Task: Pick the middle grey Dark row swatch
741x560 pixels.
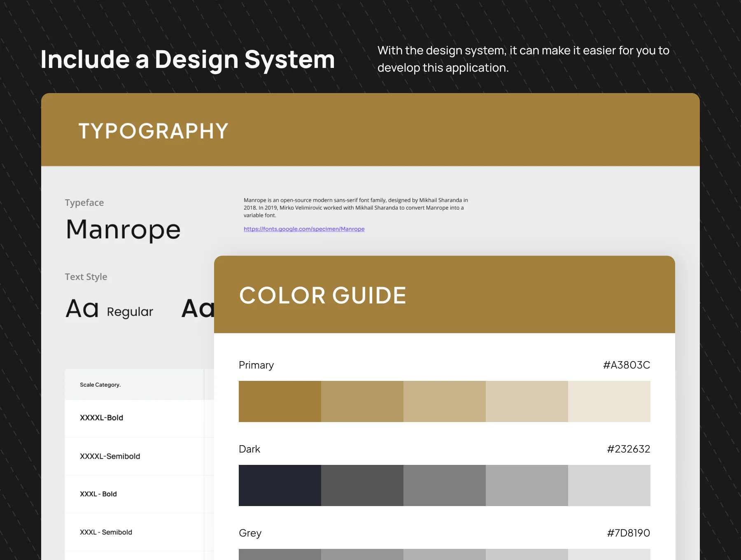Action: pyautogui.click(x=445, y=485)
